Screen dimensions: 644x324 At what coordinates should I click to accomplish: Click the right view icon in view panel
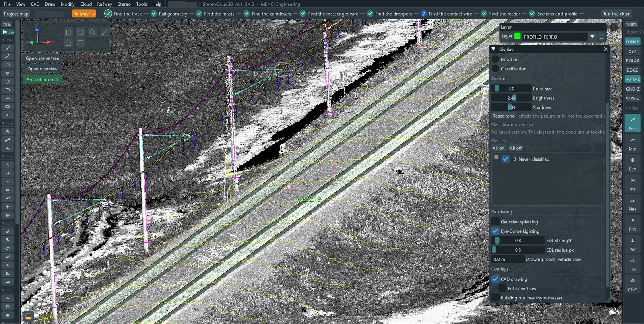[x=80, y=32]
